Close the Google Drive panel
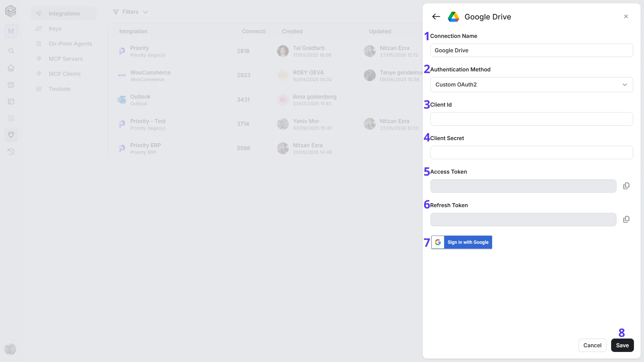 click(626, 16)
